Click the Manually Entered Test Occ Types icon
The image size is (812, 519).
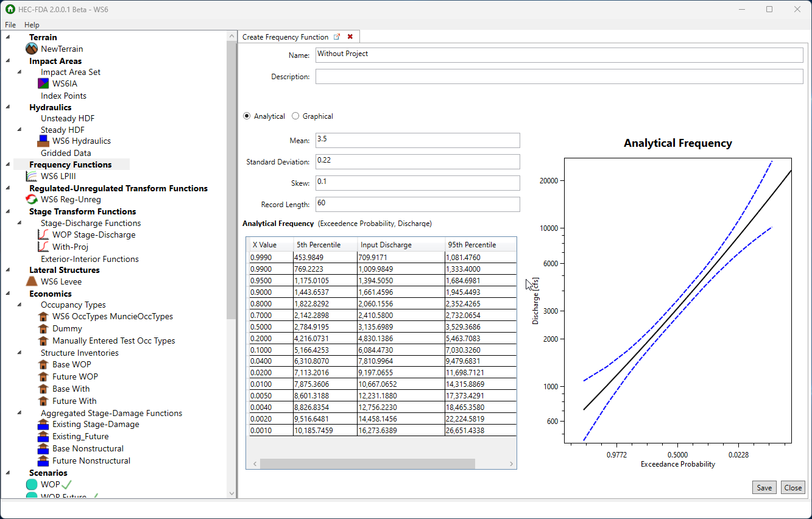coord(43,341)
